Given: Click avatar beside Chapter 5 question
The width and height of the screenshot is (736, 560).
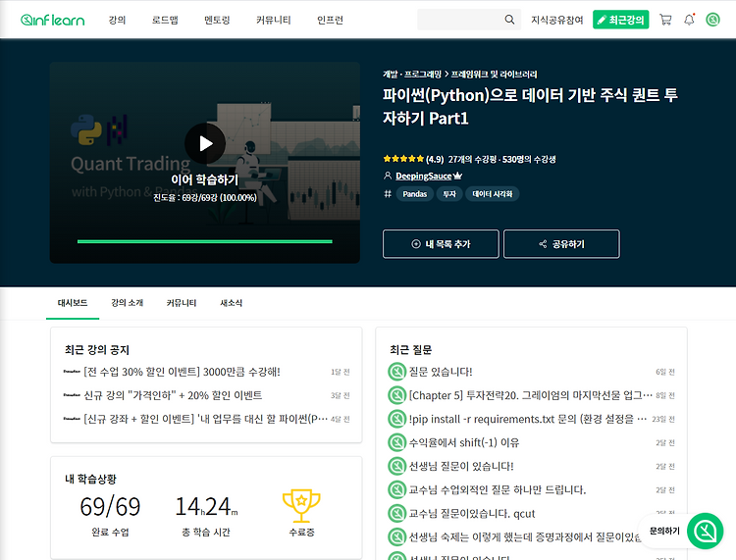Looking at the screenshot, I should pos(397,395).
